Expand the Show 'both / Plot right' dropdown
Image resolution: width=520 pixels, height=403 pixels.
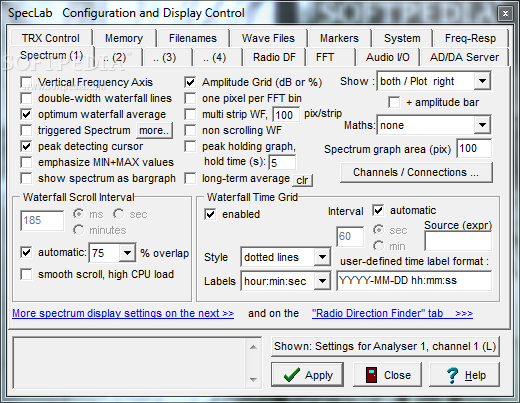[x=482, y=81]
